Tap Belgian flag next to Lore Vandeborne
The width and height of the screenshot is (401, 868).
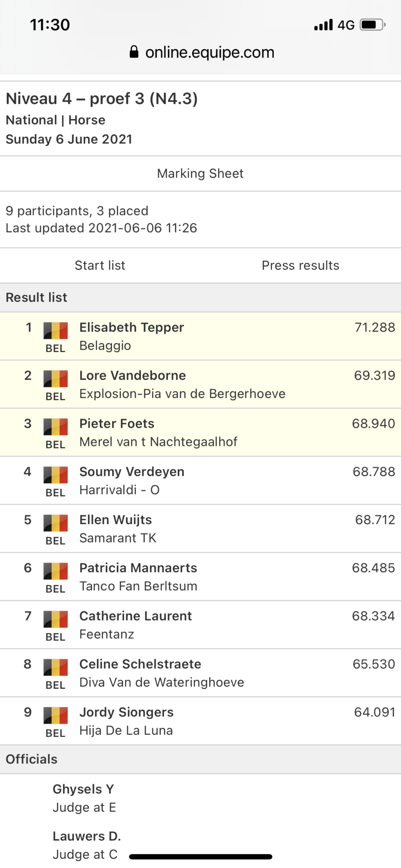point(56,379)
